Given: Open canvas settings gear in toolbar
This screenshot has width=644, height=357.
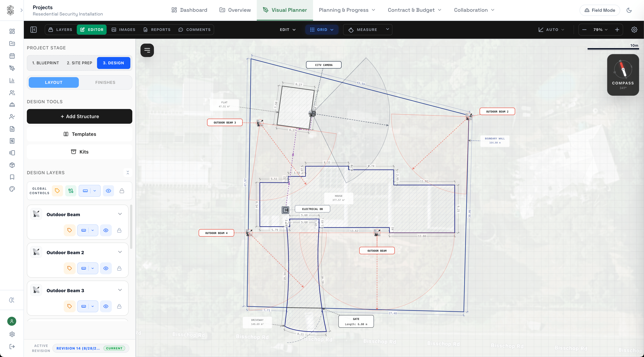Looking at the screenshot, I should (634, 29).
